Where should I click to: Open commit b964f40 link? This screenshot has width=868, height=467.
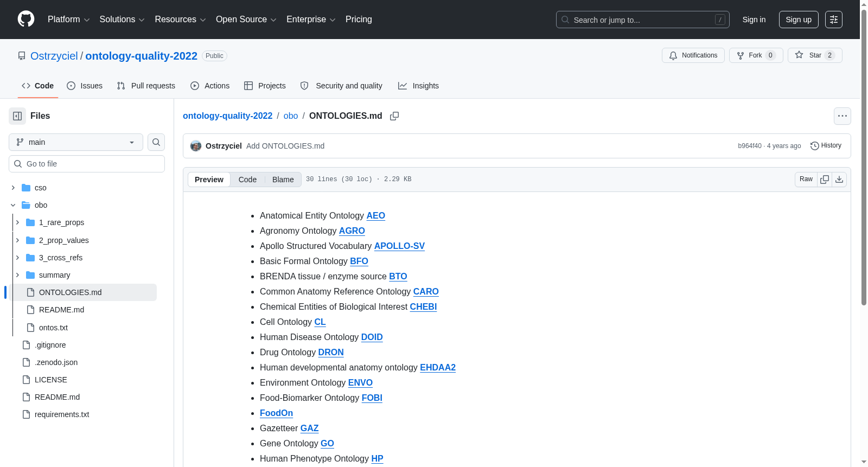749,146
